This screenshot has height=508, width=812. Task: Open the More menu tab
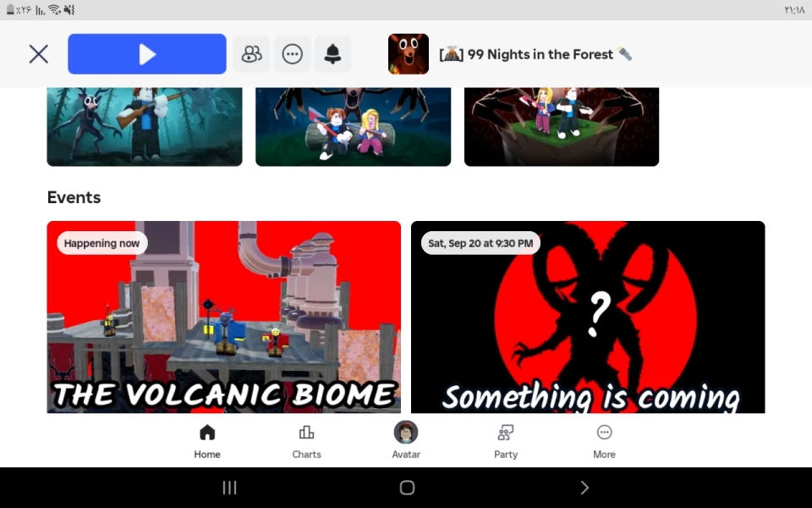point(604,442)
